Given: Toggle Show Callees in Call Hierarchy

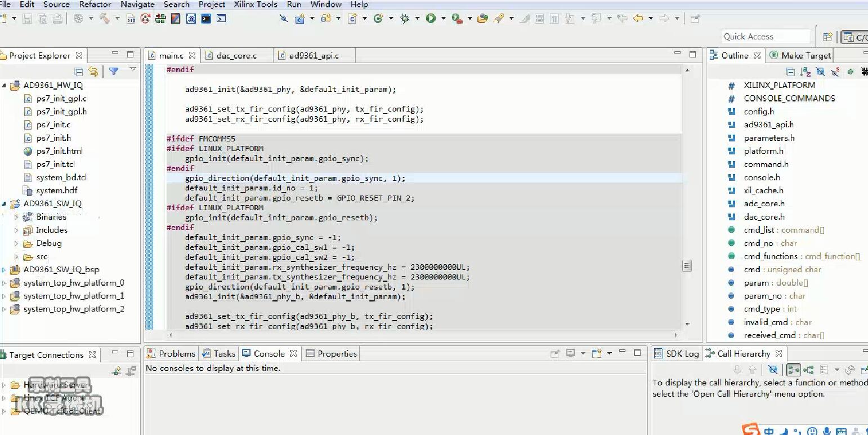Looking at the screenshot, I should tap(809, 370).
